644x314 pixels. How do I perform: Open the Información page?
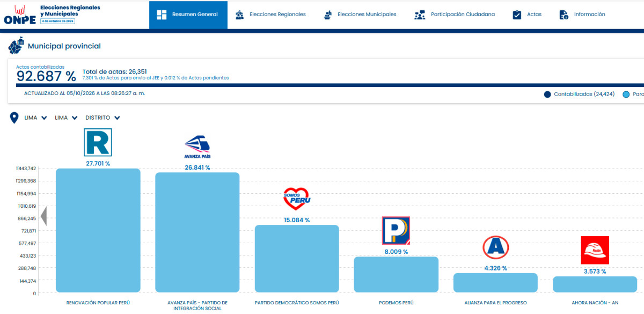click(x=582, y=14)
